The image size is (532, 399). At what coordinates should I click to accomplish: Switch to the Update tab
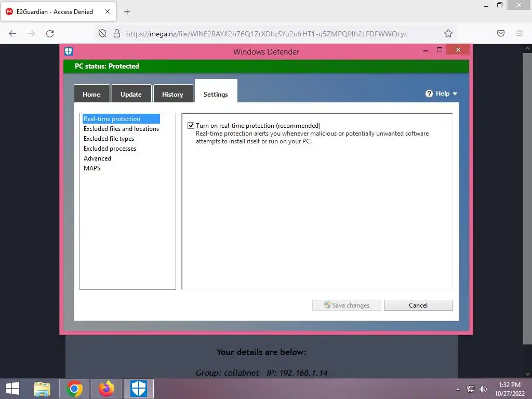click(131, 94)
